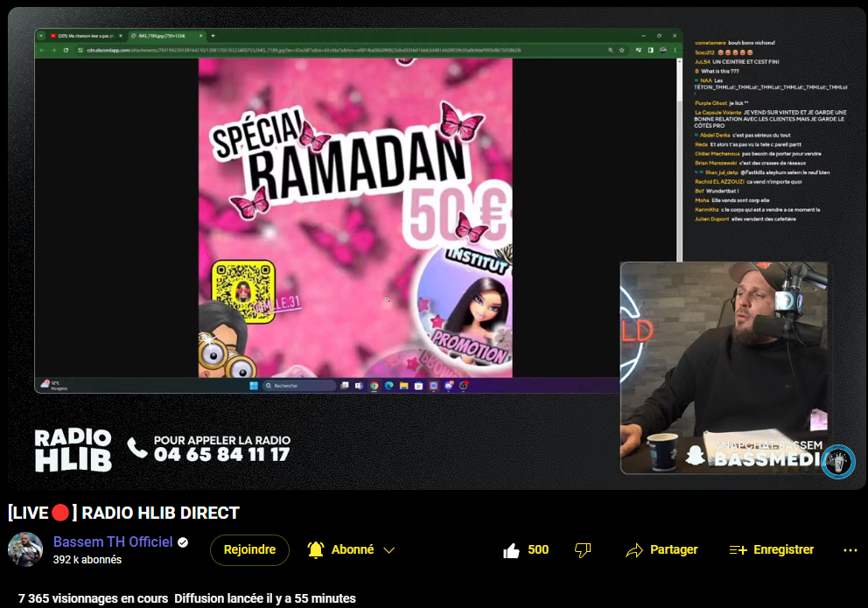Viewport: 868px width, 608px height.
Task: Open File Explorer on the streamed taskbar
Action: [x=403, y=386]
